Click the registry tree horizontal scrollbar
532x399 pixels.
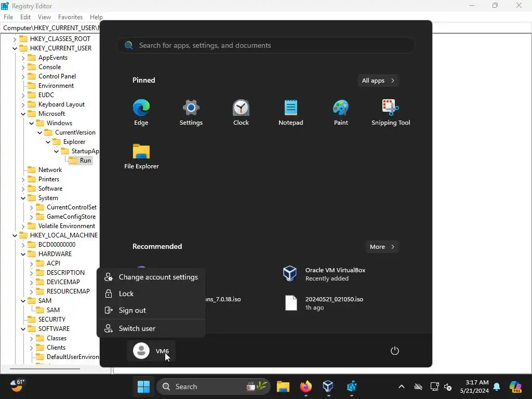click(45, 368)
